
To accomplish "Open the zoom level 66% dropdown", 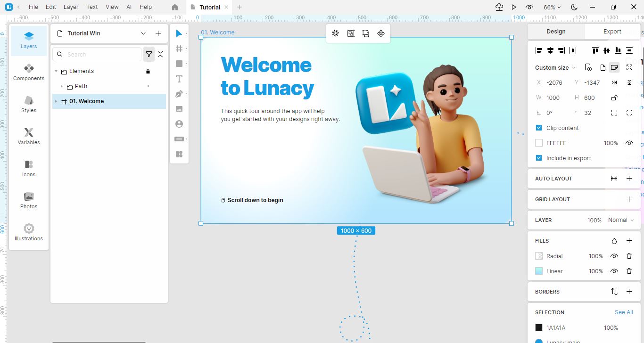I will [552, 7].
